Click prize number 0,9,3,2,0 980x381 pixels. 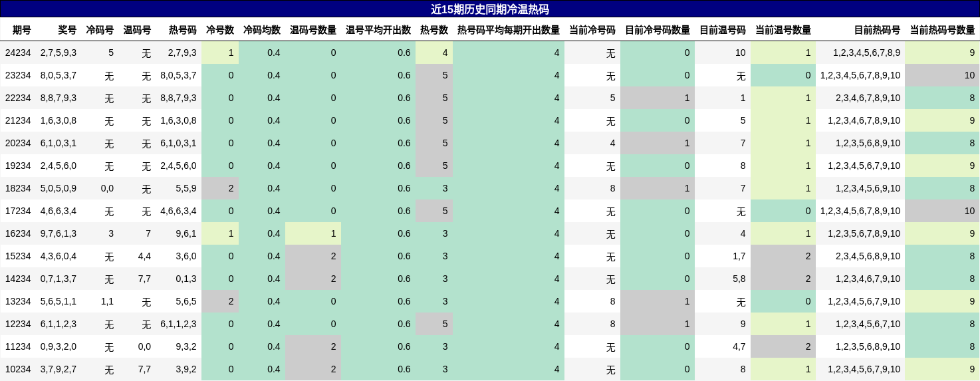[x=59, y=346]
